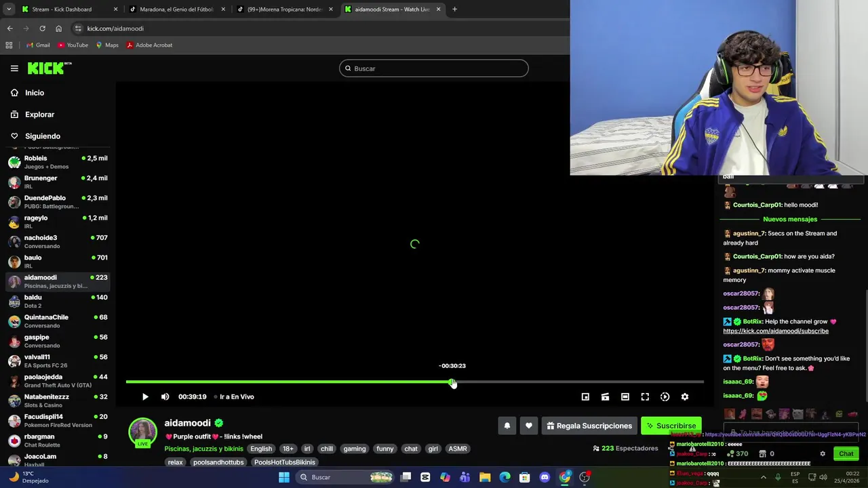Click Regala Suscripciones button
Screen dimensions: 868x488
589,426
